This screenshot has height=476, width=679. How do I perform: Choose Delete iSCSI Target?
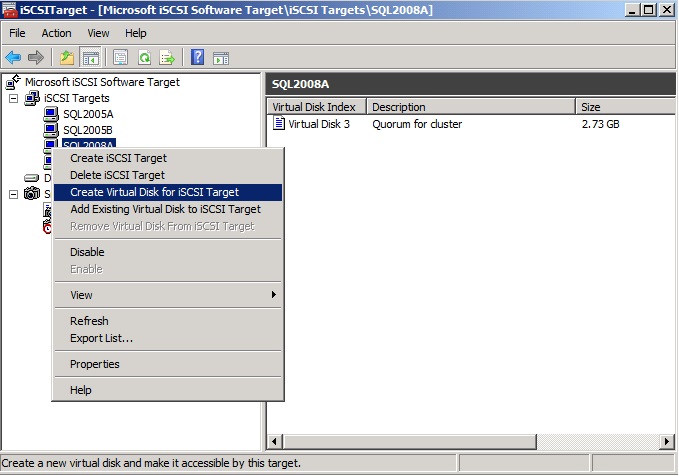point(168,175)
